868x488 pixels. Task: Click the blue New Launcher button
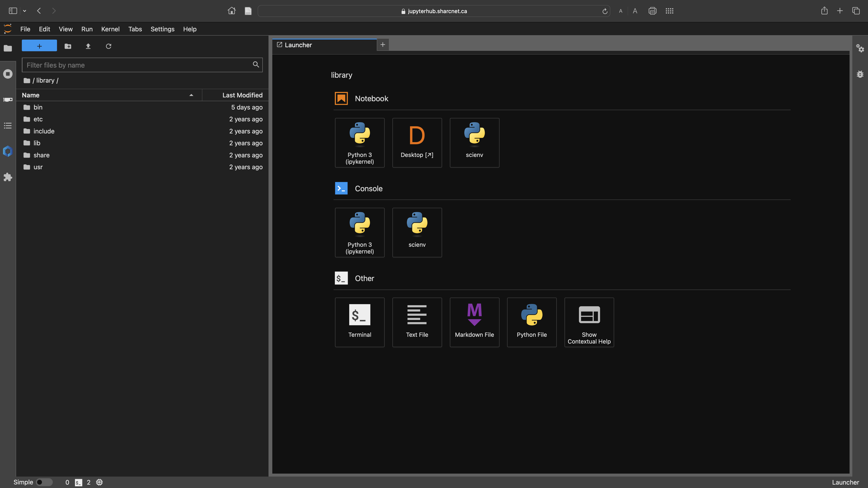(39, 46)
